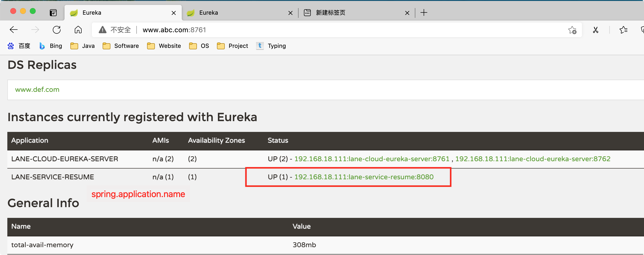Click the n/a (1) AMIs cell

pos(163,177)
